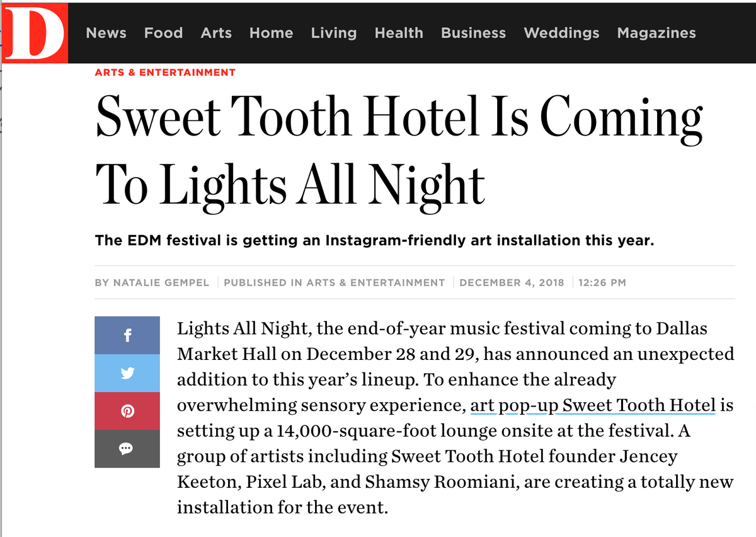Share the article on Twitter

click(x=127, y=372)
